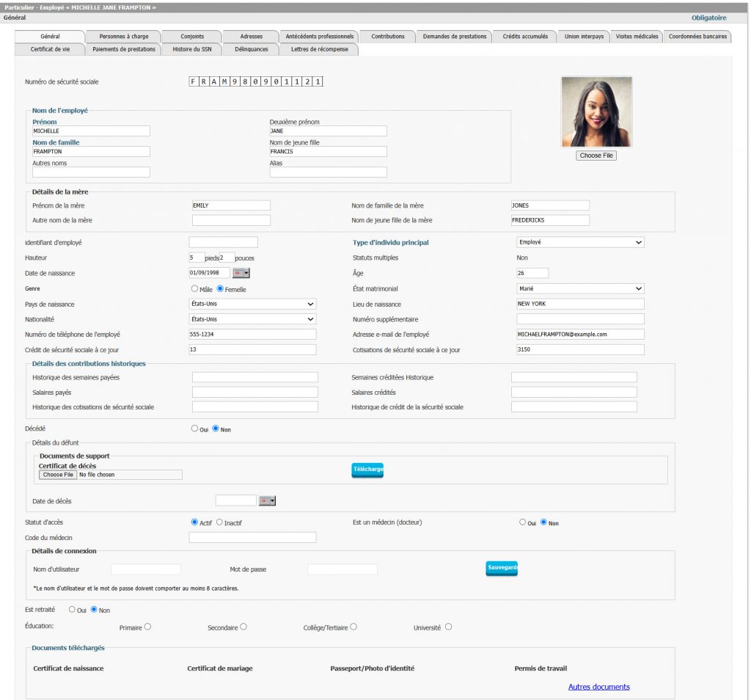Select Non for Est un médecin

pos(543,522)
